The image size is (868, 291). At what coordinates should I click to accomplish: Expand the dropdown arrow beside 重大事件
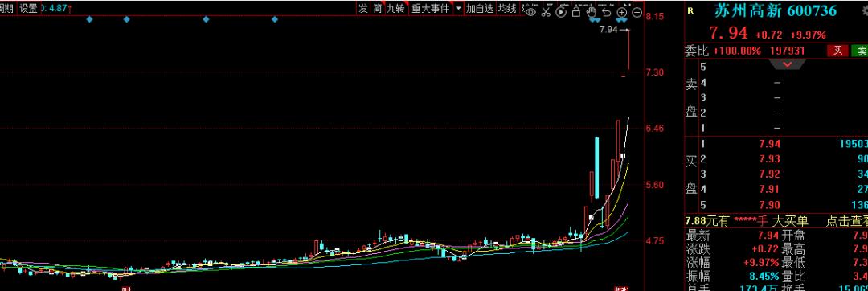458,9
